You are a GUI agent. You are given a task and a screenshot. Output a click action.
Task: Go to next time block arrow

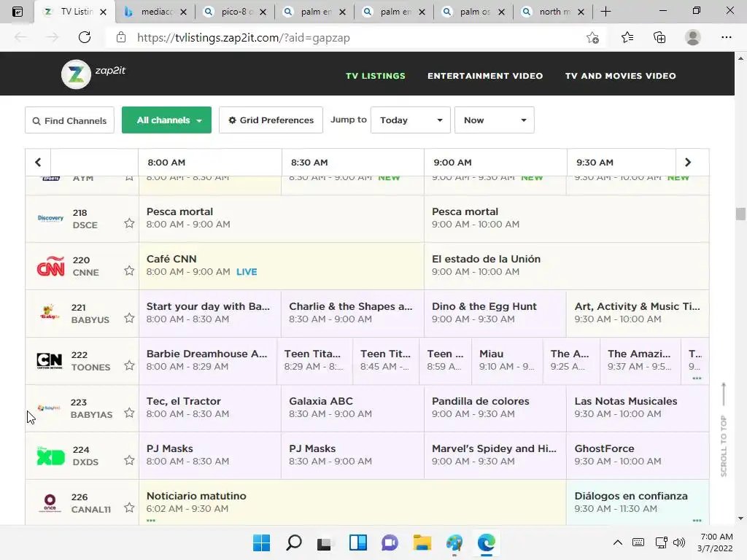click(688, 163)
